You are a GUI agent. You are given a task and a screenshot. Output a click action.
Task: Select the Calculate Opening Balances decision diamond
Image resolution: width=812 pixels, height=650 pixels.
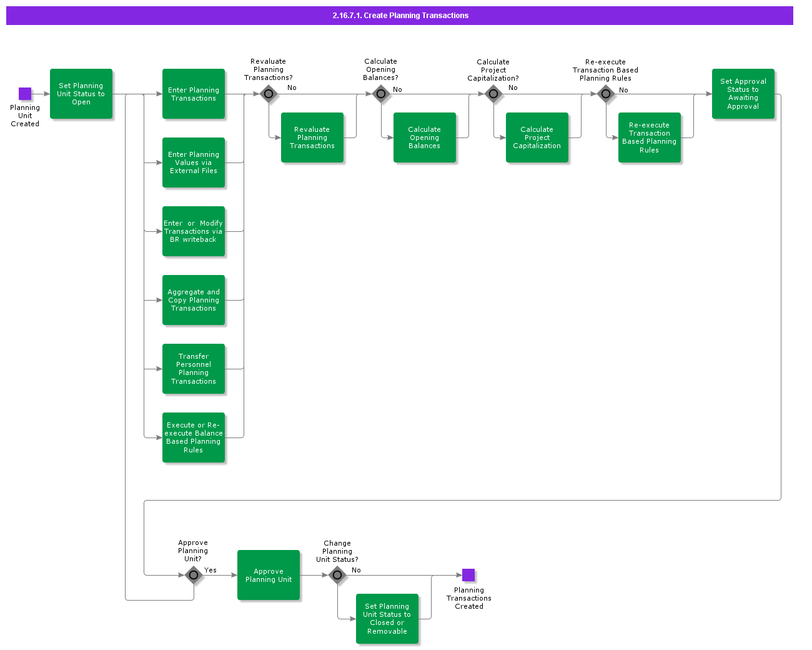tap(381, 94)
